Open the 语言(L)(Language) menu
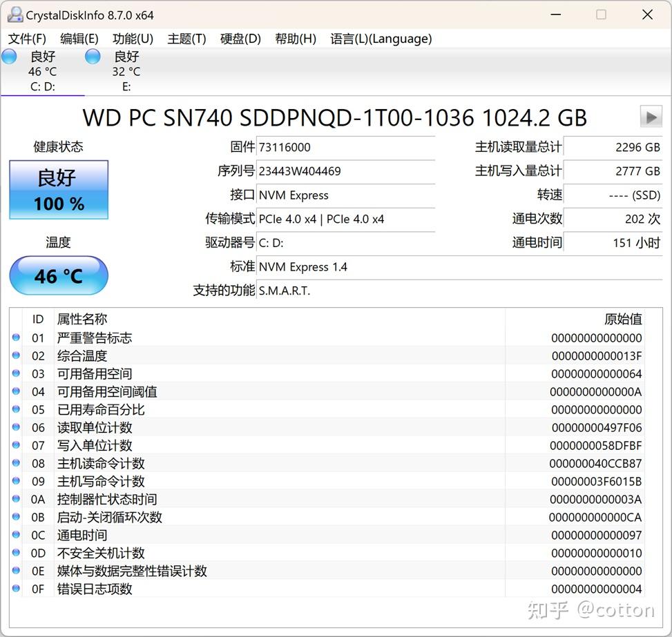 pyautogui.click(x=381, y=39)
